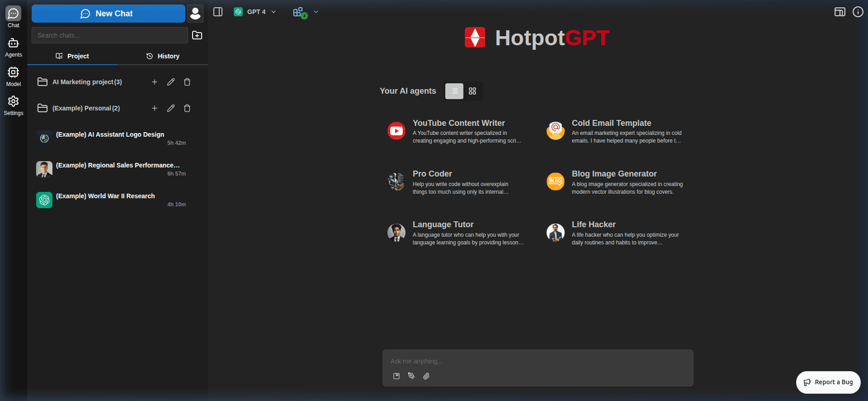Open the Agents section

14,48
